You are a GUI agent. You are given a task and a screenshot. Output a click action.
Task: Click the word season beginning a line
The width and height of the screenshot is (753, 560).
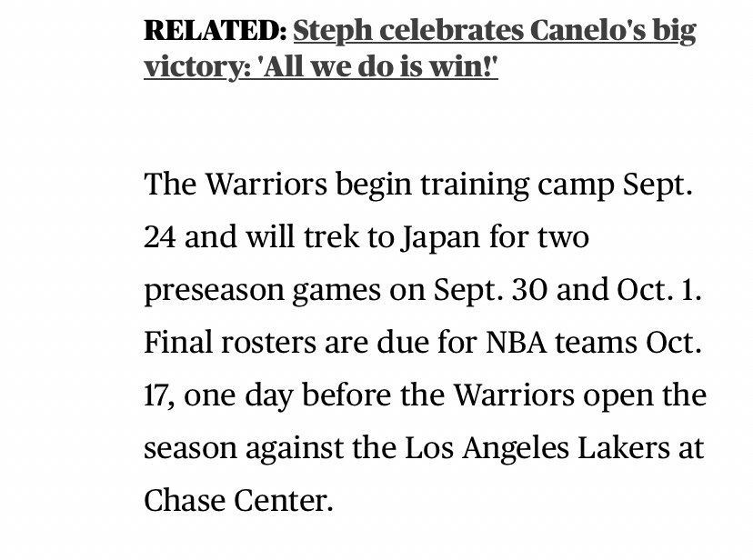pos(191,449)
